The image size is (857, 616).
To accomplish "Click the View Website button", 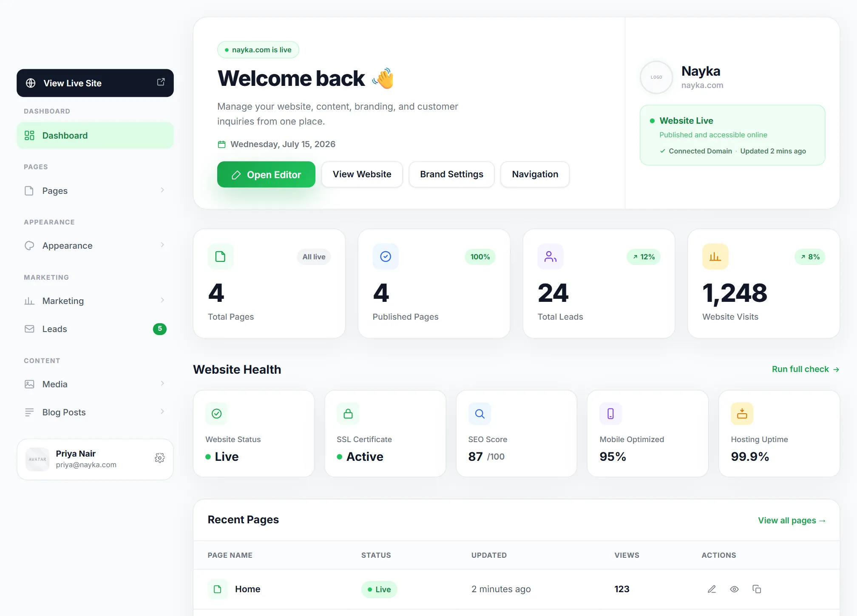I will [362, 174].
